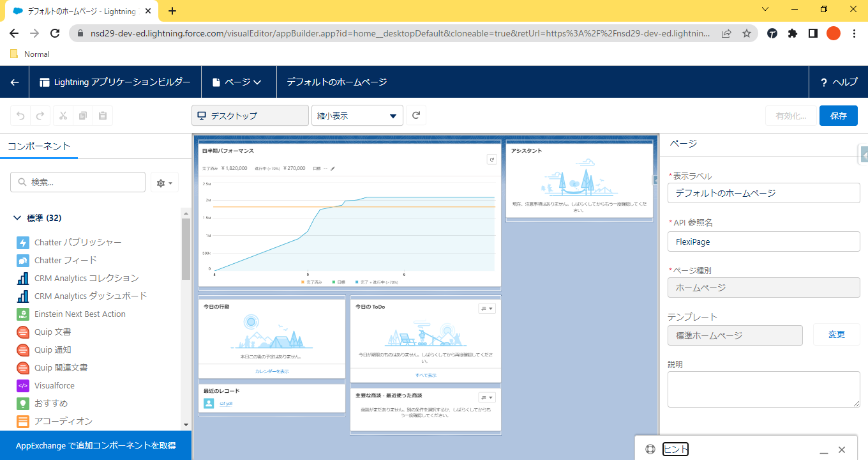Select the アシスタント card on canvas
868x460 pixels.
tap(580, 181)
